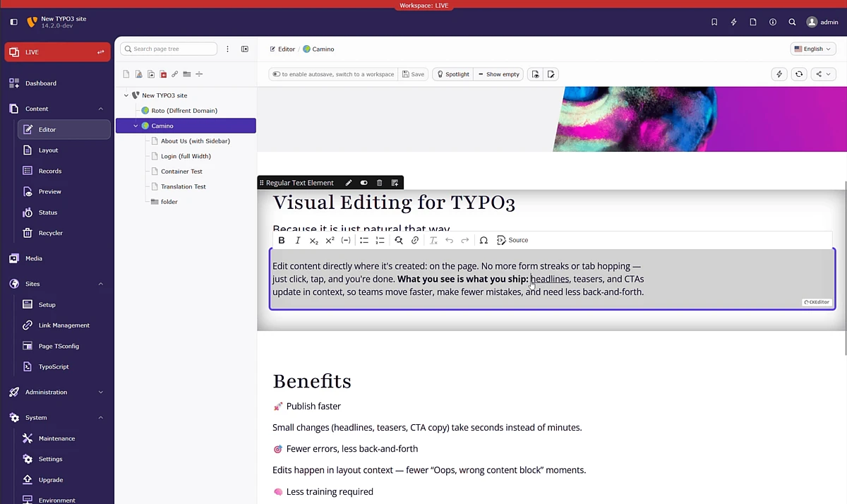Click the Show empty button
This screenshot has width=847, height=504.
(x=498, y=74)
